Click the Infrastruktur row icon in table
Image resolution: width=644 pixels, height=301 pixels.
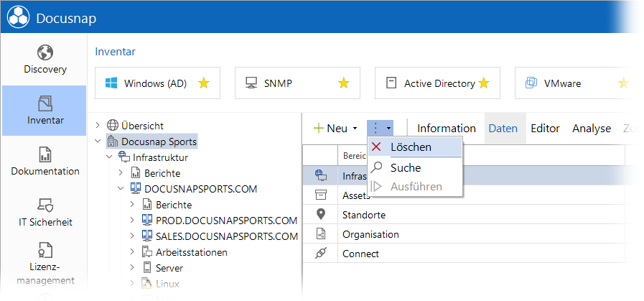[x=321, y=175]
